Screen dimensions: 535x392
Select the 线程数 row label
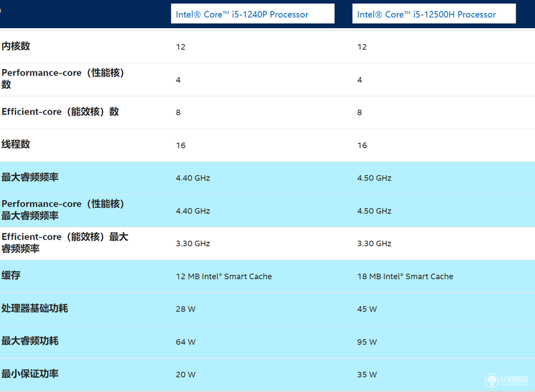coord(15,144)
